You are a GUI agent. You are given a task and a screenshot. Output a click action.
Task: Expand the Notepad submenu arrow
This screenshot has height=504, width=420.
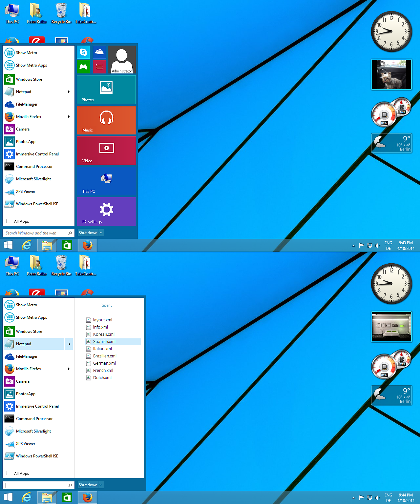[x=69, y=92]
